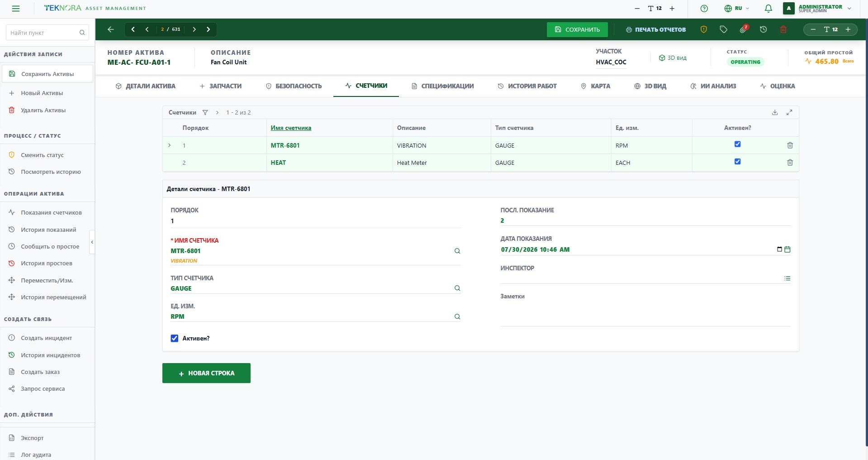
Task: Delete the MTR-6801 meter row
Action: tap(790, 145)
